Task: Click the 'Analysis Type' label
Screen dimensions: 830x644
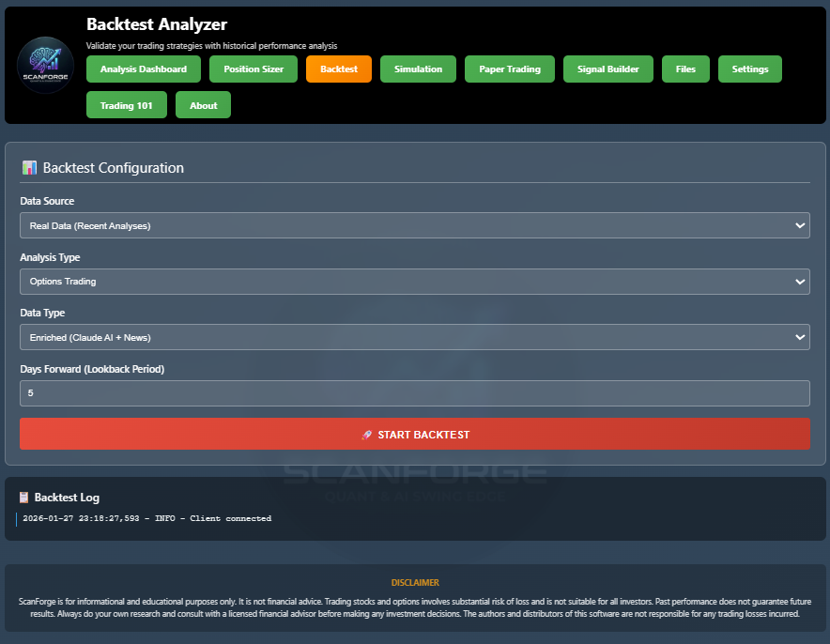Action: [x=50, y=257]
